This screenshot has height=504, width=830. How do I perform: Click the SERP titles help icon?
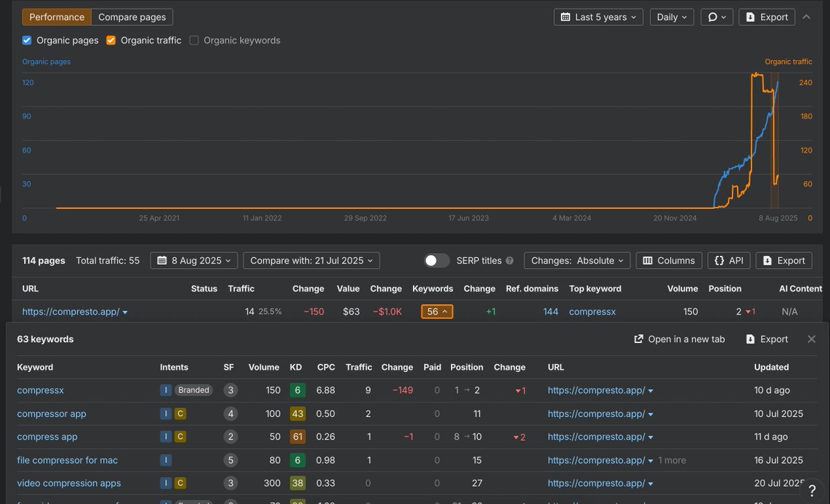tap(510, 261)
